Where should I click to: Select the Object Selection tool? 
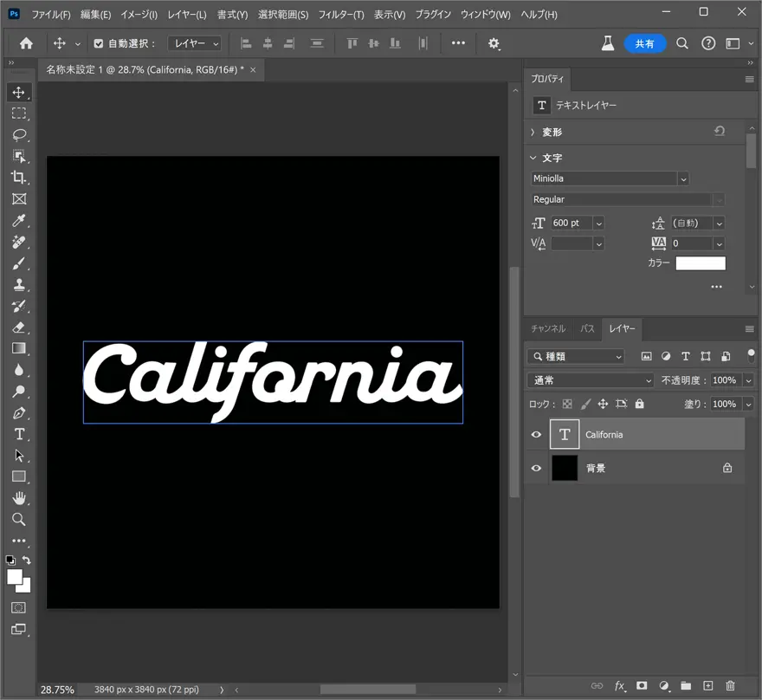coord(19,156)
